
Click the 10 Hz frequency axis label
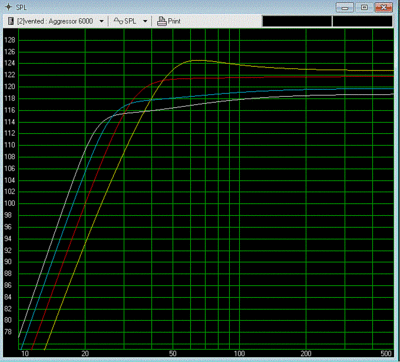pos(25,354)
